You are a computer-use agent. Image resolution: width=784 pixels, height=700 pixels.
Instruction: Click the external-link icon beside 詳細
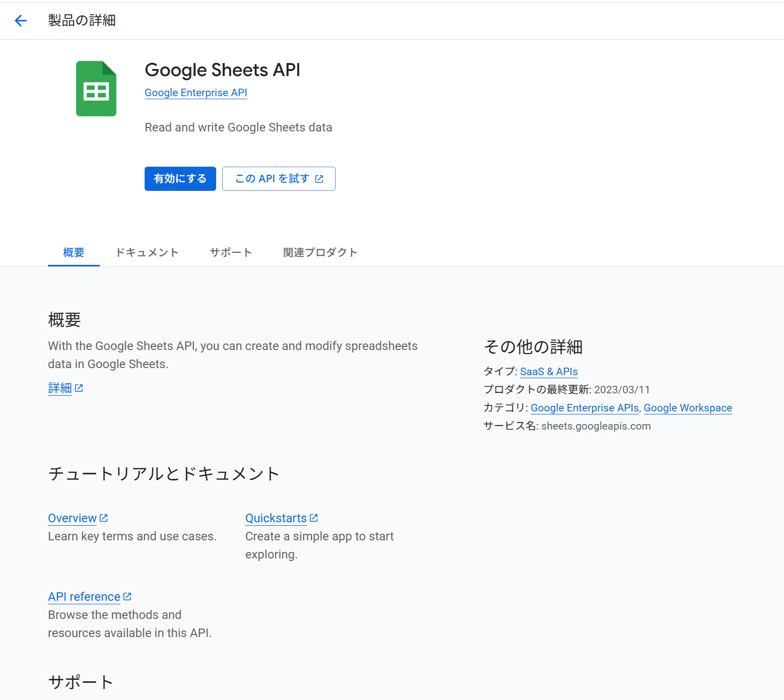tap(79, 388)
